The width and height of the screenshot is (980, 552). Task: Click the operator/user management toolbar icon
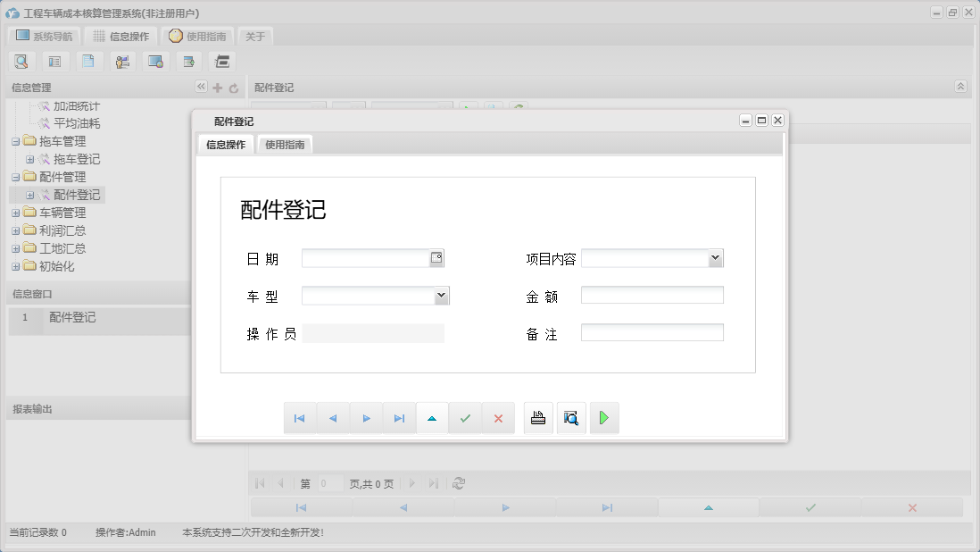click(122, 61)
